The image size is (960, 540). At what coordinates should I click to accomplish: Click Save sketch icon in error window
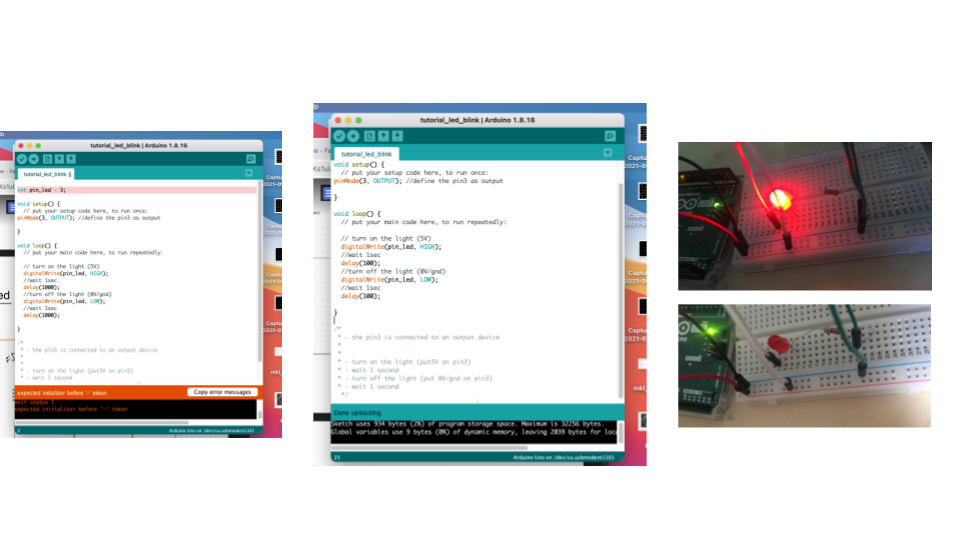[x=70, y=159]
